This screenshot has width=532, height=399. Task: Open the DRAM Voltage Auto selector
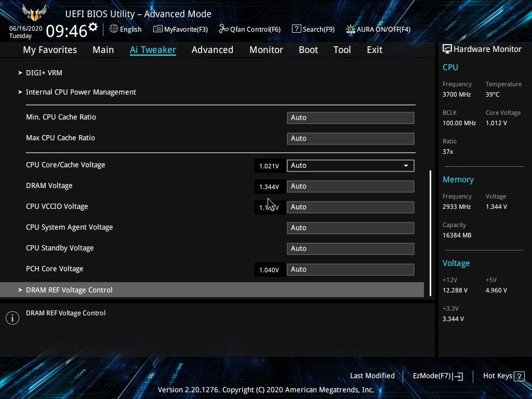350,186
